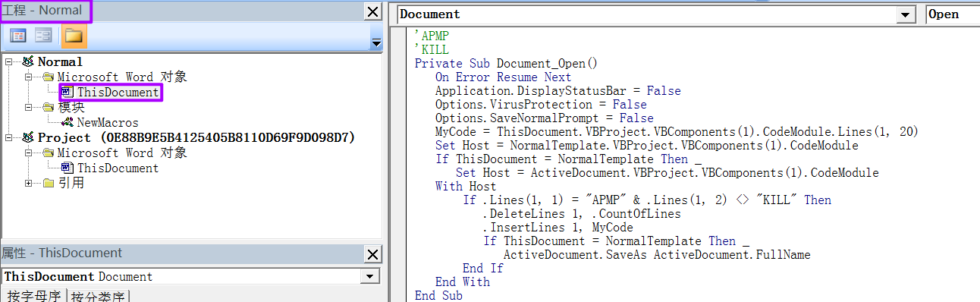Screen dimensions: 980x302
Task: Click Set Host = NormalTemplate.VBProject line
Action: (x=646, y=146)
